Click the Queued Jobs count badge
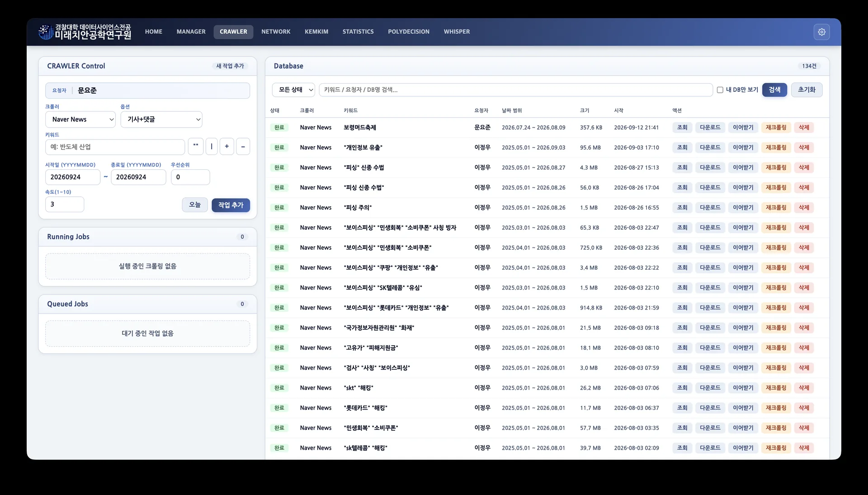Image resolution: width=868 pixels, height=495 pixels. 242,304
